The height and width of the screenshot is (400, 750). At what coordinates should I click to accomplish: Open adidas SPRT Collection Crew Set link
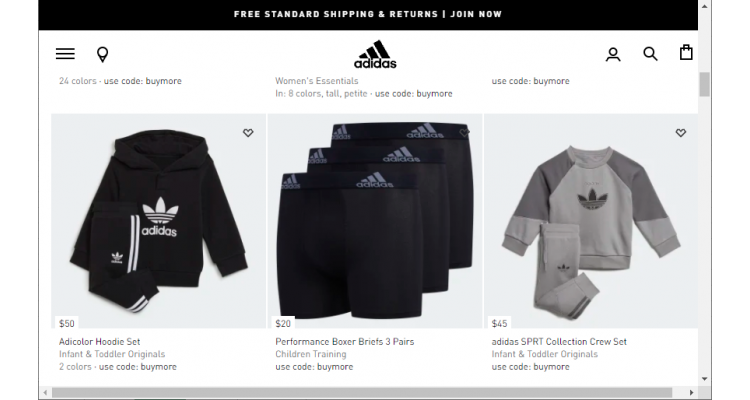pyautogui.click(x=559, y=342)
